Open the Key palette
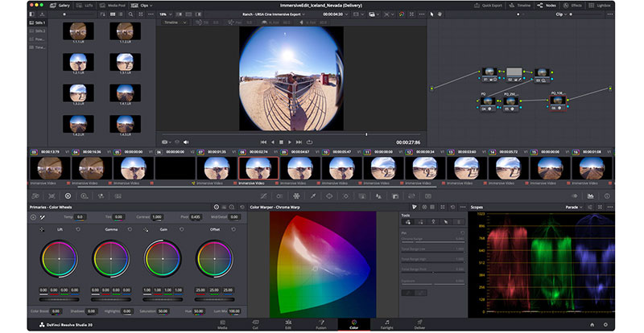The image size is (644, 333). pos(395,196)
